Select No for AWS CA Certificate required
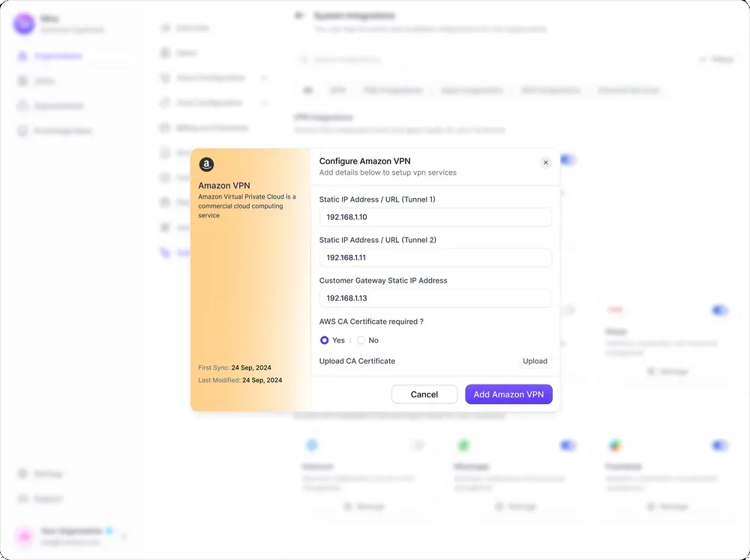The image size is (750, 560). 361,340
